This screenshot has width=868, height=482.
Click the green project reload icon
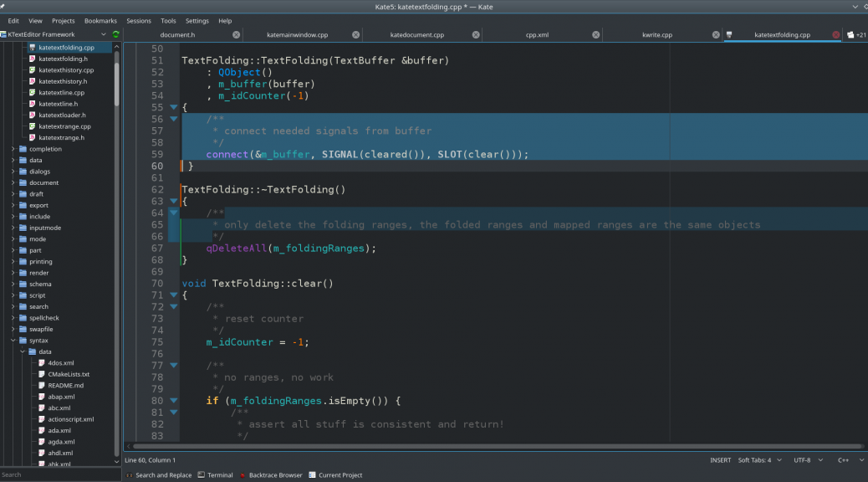[x=116, y=35]
